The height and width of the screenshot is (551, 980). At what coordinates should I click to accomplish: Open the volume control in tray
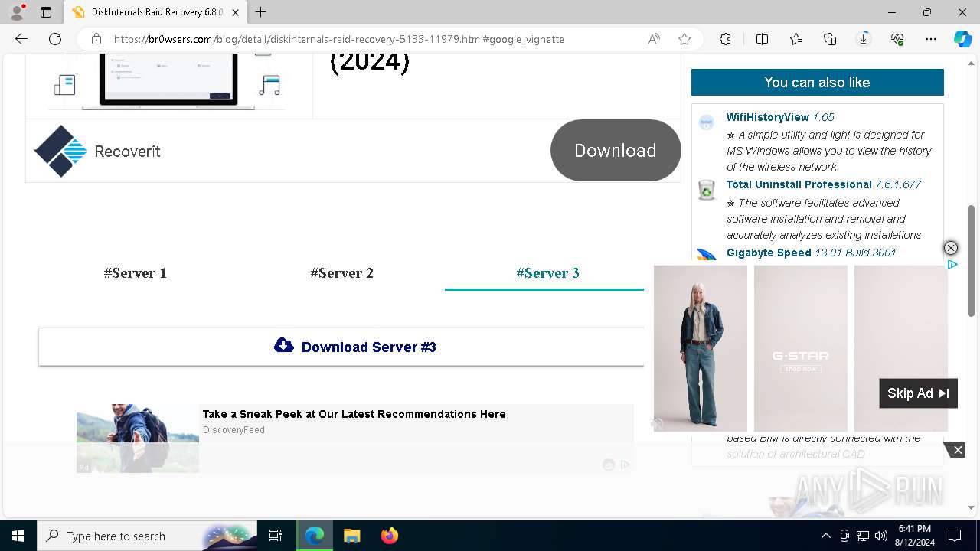click(x=880, y=536)
